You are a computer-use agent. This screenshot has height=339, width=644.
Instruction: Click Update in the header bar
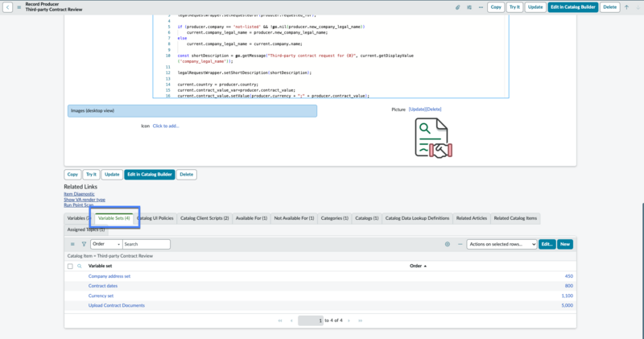pyautogui.click(x=535, y=7)
